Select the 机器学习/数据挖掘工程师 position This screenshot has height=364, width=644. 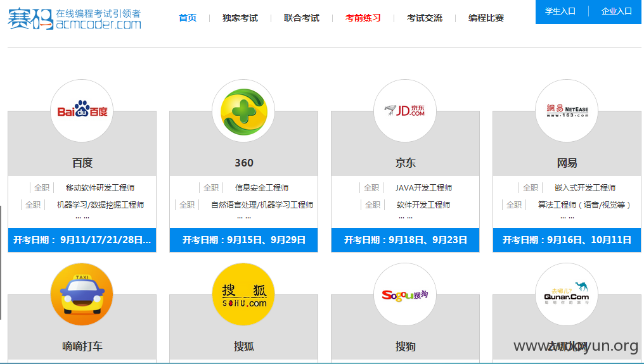coord(100,204)
